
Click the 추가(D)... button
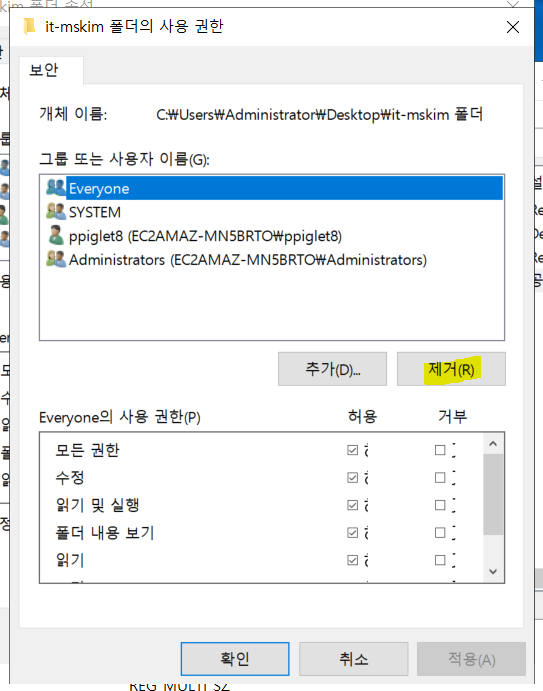click(x=332, y=369)
